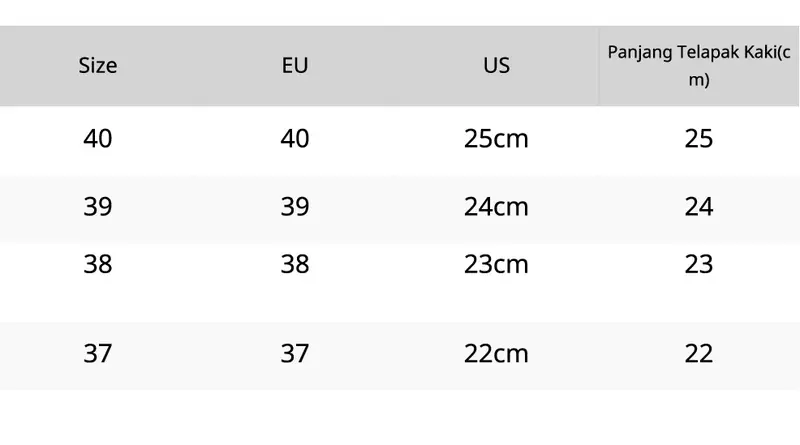This screenshot has width=800, height=445.
Task: Click the EU column header
Action: point(295,66)
